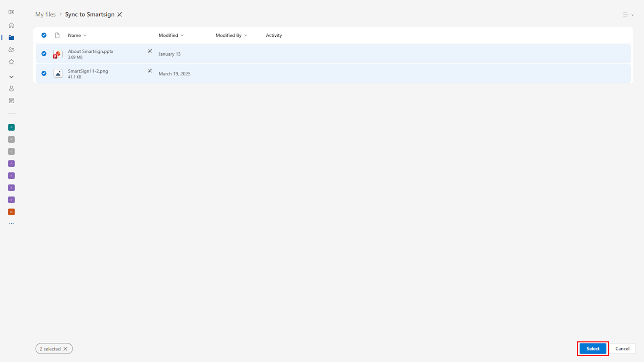The width and height of the screenshot is (644, 362).
Task: Click the My files folder icon in sidebar
Action: [x=11, y=38]
